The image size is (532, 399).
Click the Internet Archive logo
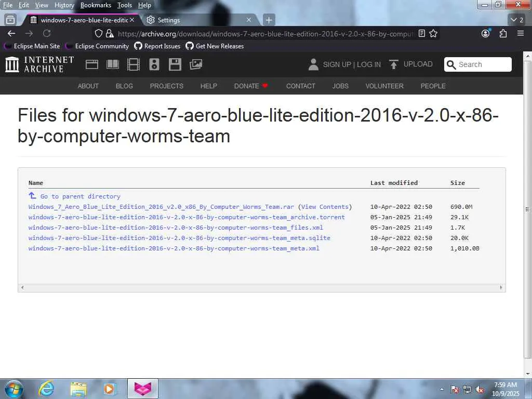tap(39, 64)
